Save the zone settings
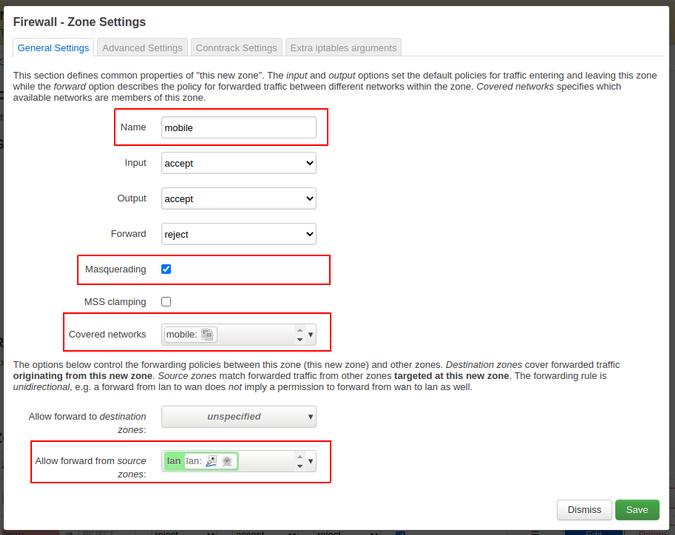The width and height of the screenshot is (675, 535). 637,510
